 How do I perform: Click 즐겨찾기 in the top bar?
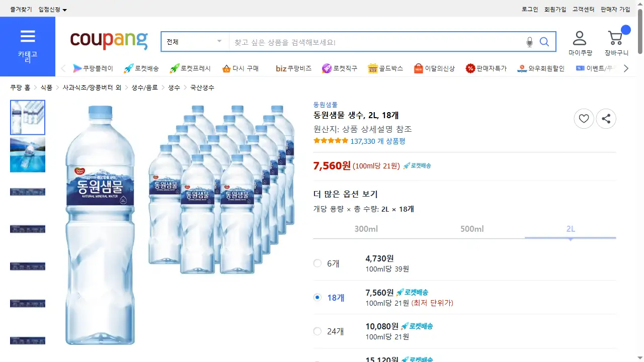click(21, 10)
